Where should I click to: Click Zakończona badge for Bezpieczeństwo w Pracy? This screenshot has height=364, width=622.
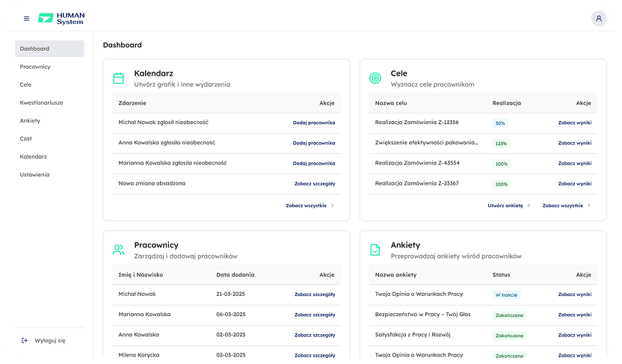(509, 315)
